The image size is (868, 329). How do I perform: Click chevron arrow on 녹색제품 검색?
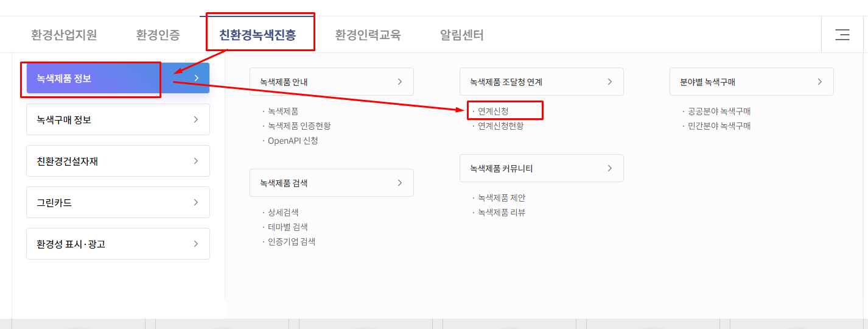click(x=400, y=183)
